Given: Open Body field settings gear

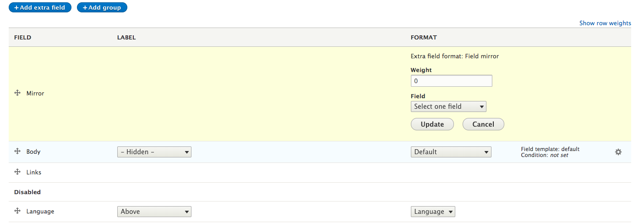Looking at the screenshot, I should [618, 152].
